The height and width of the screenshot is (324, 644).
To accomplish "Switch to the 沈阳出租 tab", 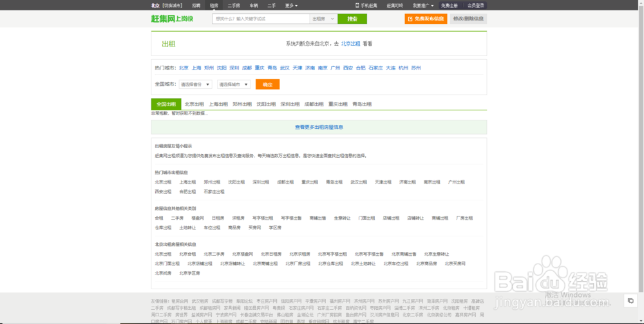I will pyautogui.click(x=266, y=104).
